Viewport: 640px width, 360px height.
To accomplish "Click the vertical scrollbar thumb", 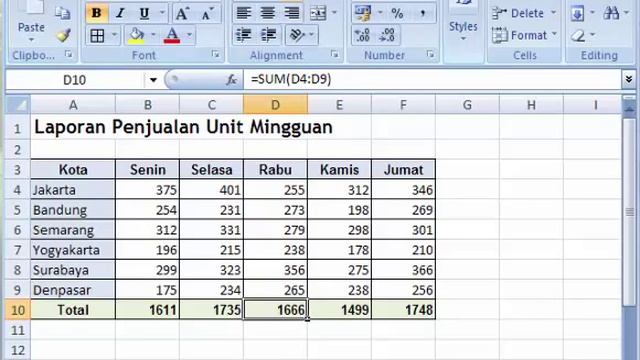I will pyautogui.click(x=629, y=212).
